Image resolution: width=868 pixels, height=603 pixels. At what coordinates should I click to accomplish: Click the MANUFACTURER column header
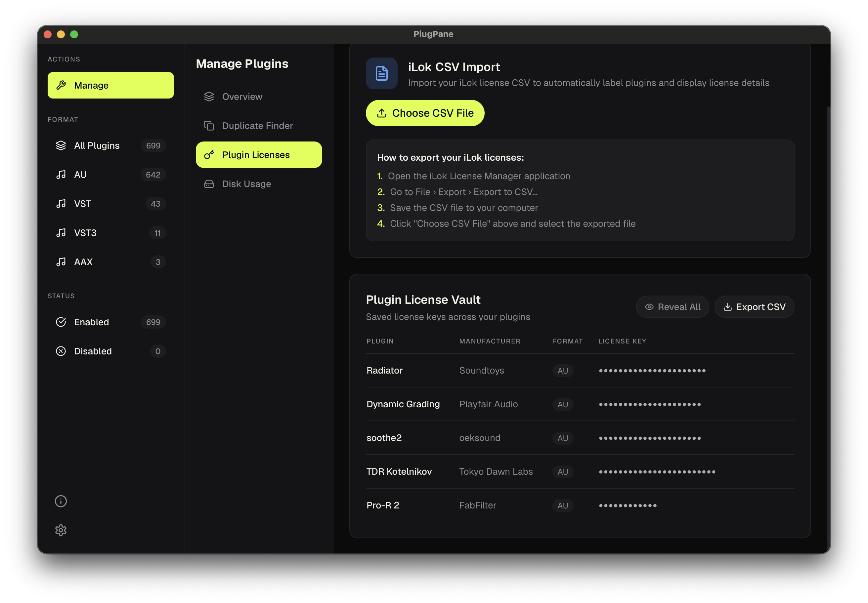click(490, 341)
